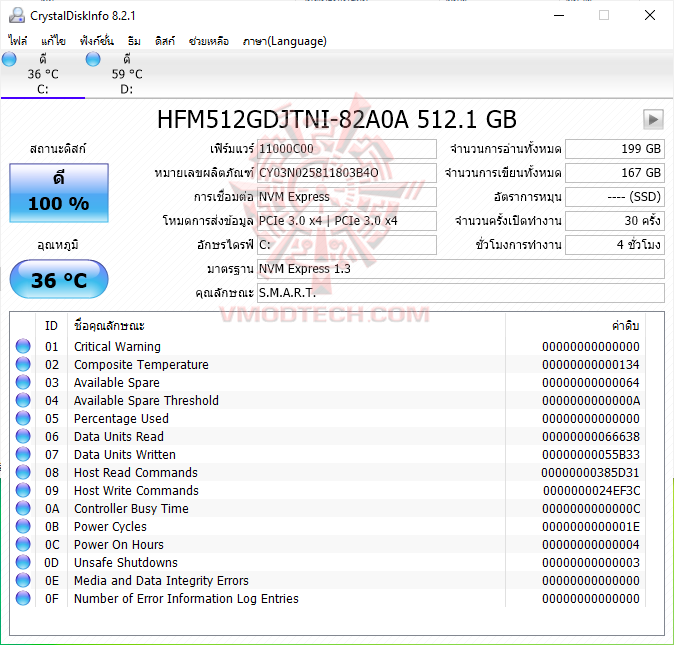Click the status orb for drive C:
The height and width of the screenshot is (645, 674).
tap(10, 60)
